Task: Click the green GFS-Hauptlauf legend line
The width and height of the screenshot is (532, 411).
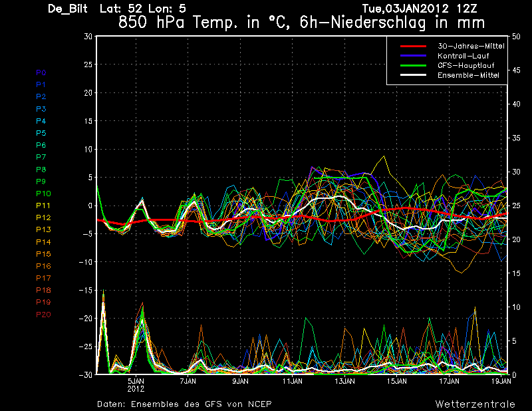Action: coord(413,65)
